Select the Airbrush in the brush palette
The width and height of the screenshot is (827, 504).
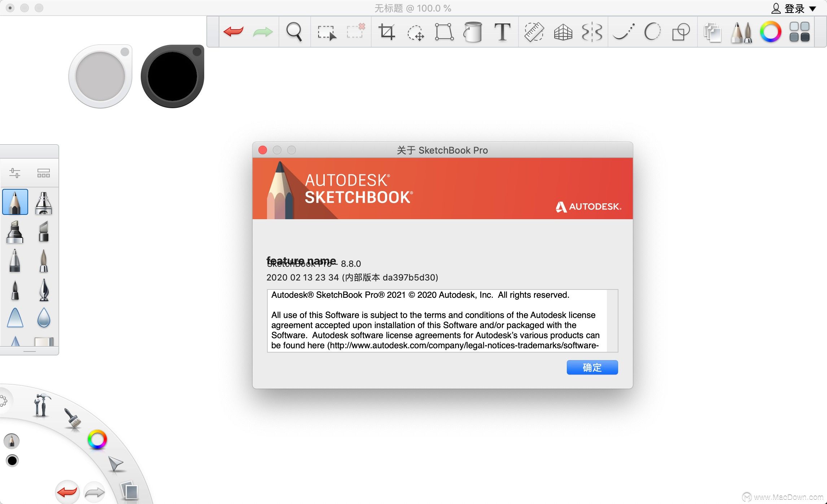pos(44,203)
